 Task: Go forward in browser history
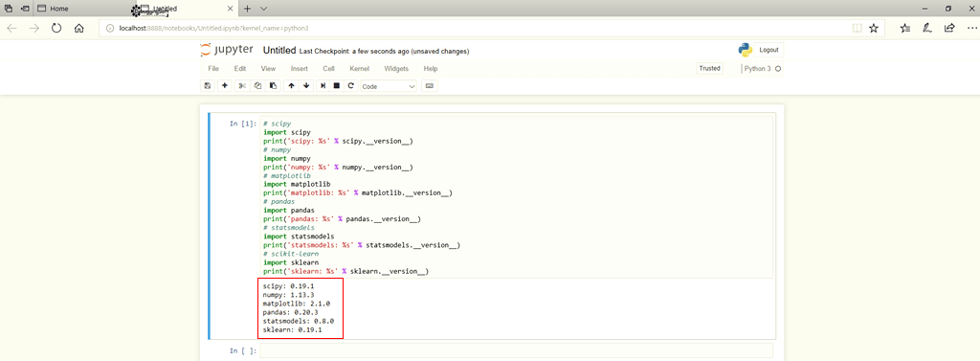pos(34,28)
